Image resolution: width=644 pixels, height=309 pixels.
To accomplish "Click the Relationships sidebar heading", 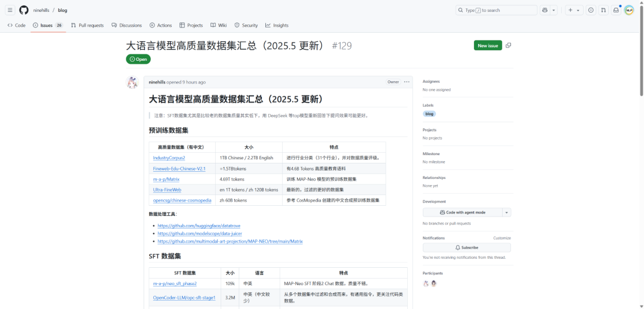I will click(x=434, y=178).
